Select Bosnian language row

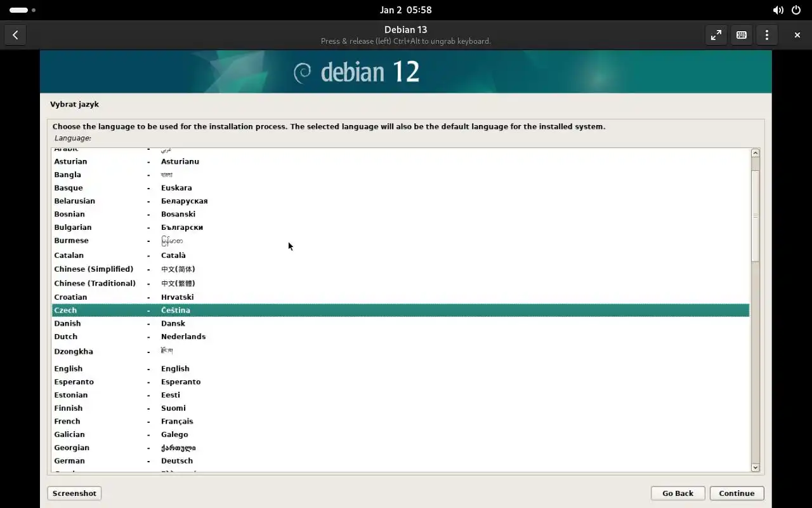[x=400, y=214]
